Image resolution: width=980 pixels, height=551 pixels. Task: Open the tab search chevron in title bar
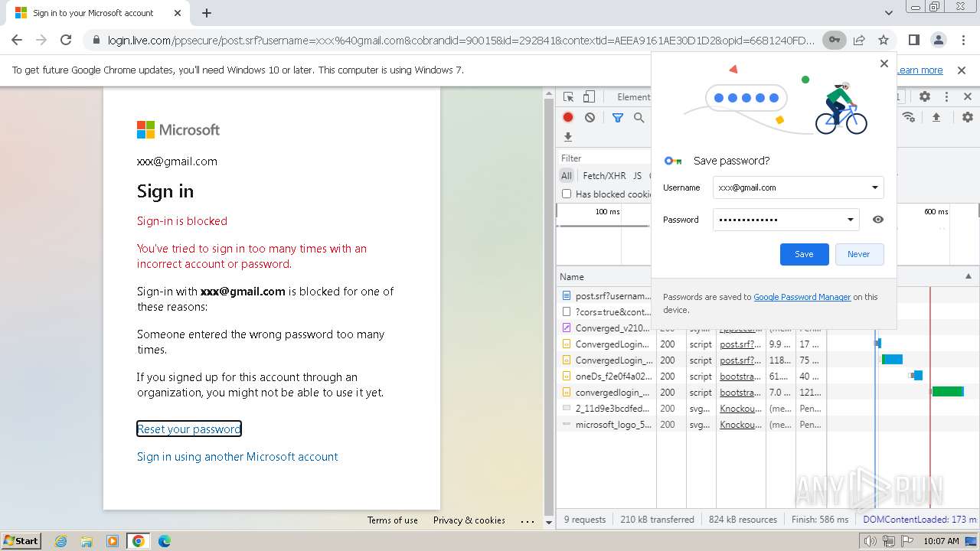tap(889, 13)
